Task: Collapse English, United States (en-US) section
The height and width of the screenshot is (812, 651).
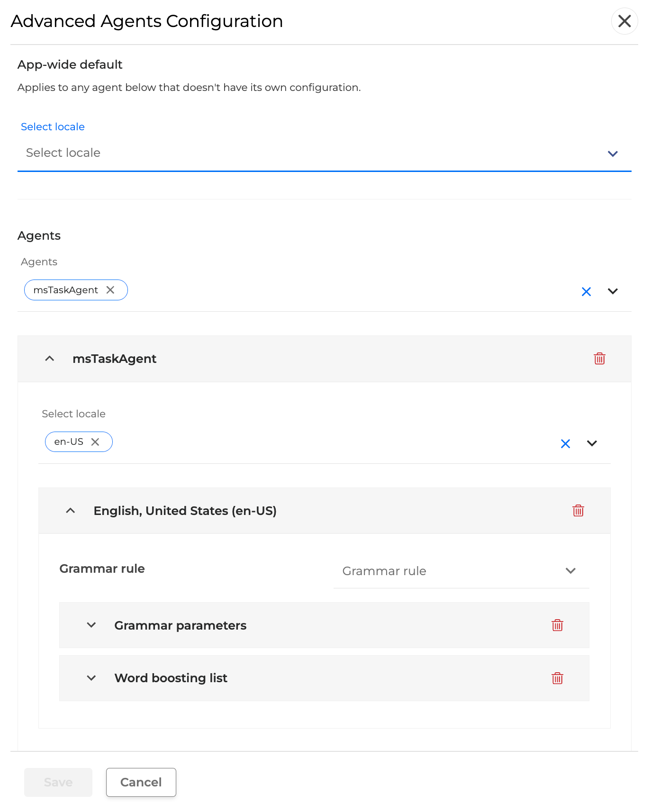Action: pos(71,511)
